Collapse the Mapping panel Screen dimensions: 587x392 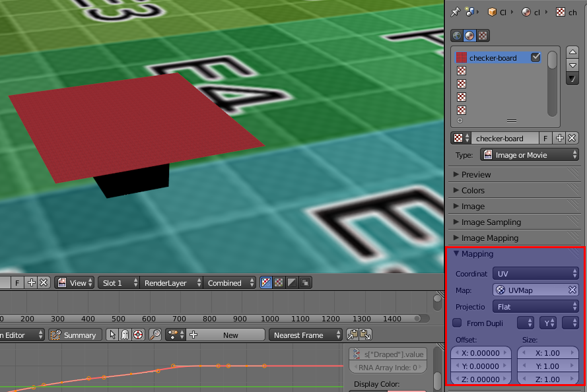click(477, 254)
